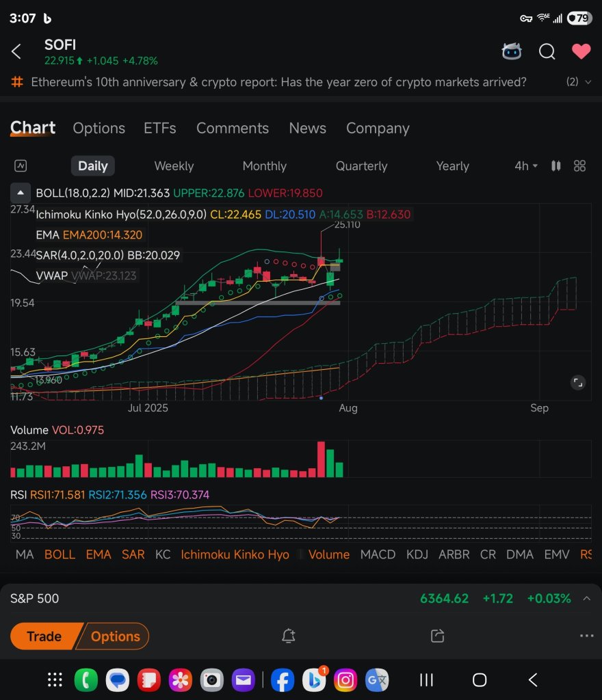Tap the SAR(4.0,2.0,20.0) legend
This screenshot has width=602, height=700.
coord(107,255)
